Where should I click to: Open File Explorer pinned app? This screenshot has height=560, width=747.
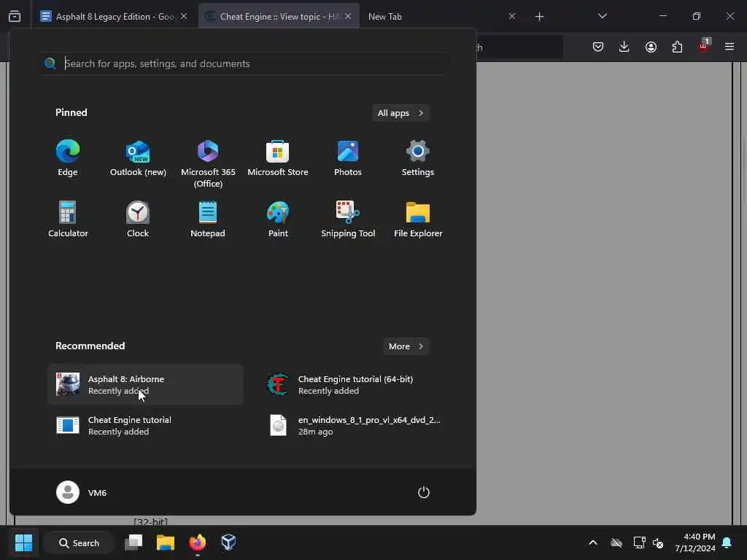pyautogui.click(x=418, y=219)
